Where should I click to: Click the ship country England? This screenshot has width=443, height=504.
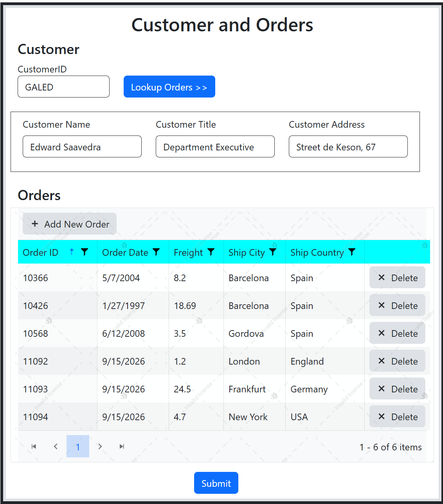click(307, 361)
